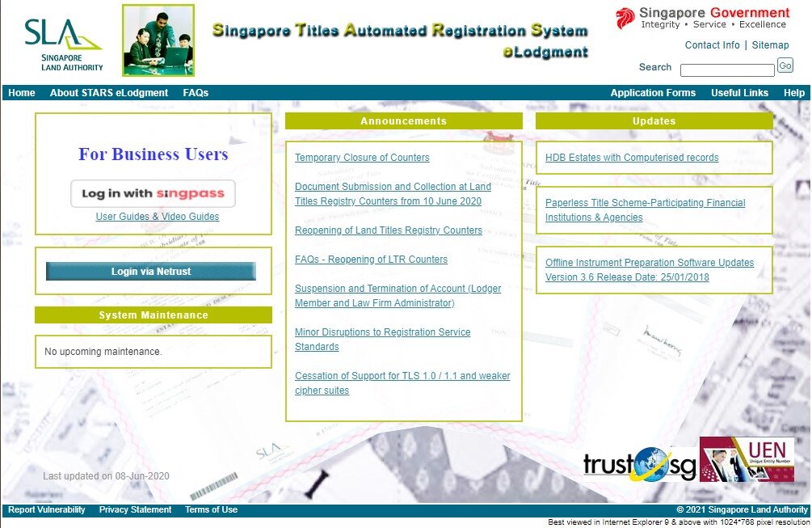Click Log in with Singpass button
This screenshot has height=528, width=812.
point(153,194)
